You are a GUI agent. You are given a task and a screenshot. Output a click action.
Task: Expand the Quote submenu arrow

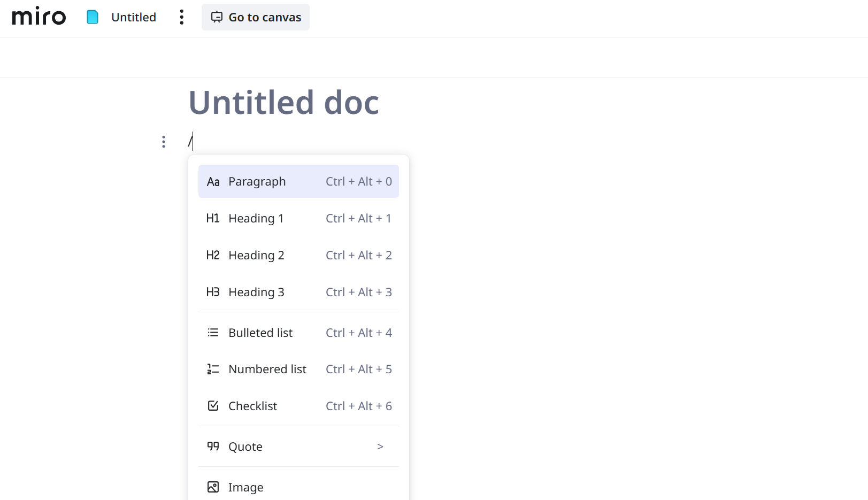coord(380,447)
